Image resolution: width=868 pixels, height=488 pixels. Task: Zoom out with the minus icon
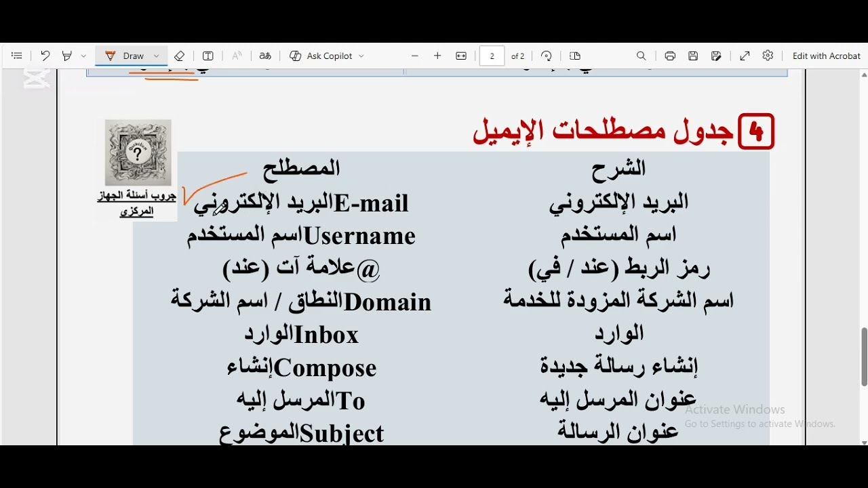pyautogui.click(x=415, y=56)
